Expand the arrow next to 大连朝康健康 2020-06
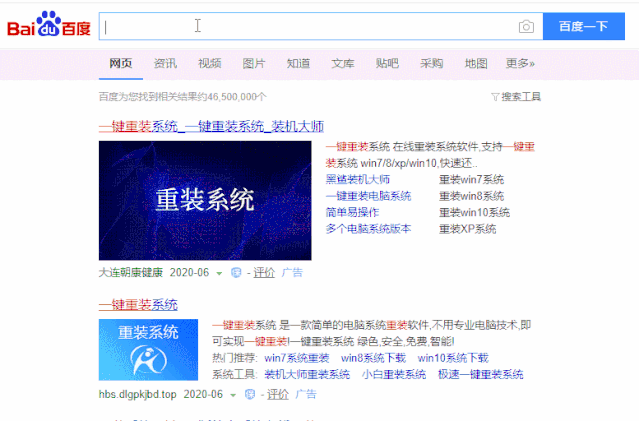Screen dimensions: 639x421 (219, 272)
